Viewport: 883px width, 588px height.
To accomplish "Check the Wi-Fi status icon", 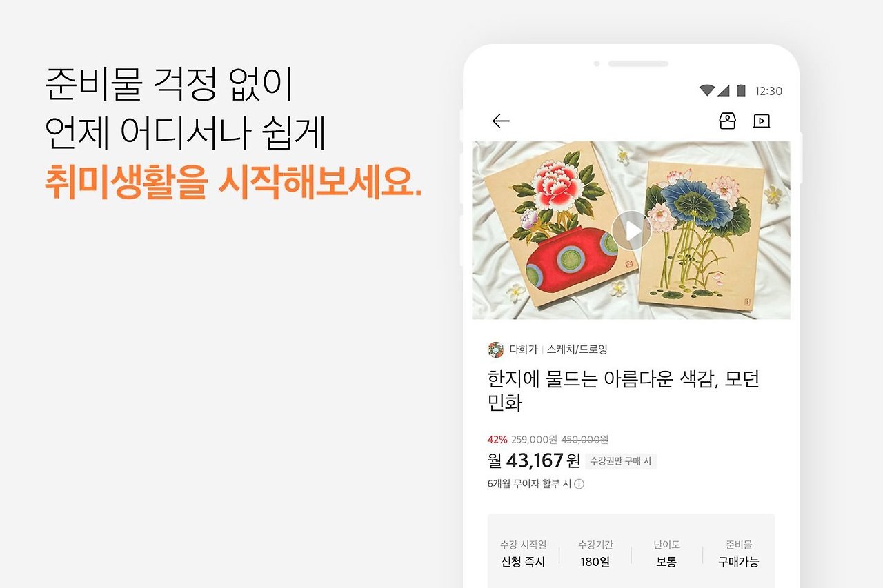I will click(706, 90).
